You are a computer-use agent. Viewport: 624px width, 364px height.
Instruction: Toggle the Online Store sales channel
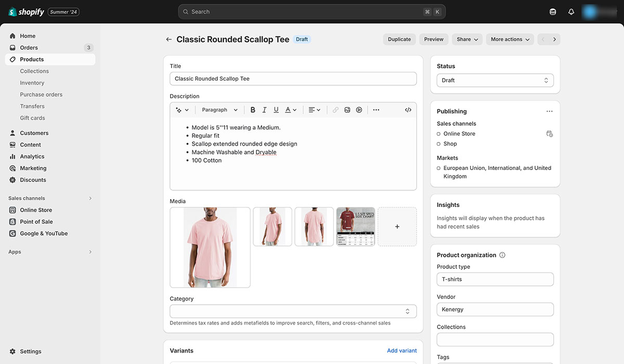pyautogui.click(x=437, y=134)
